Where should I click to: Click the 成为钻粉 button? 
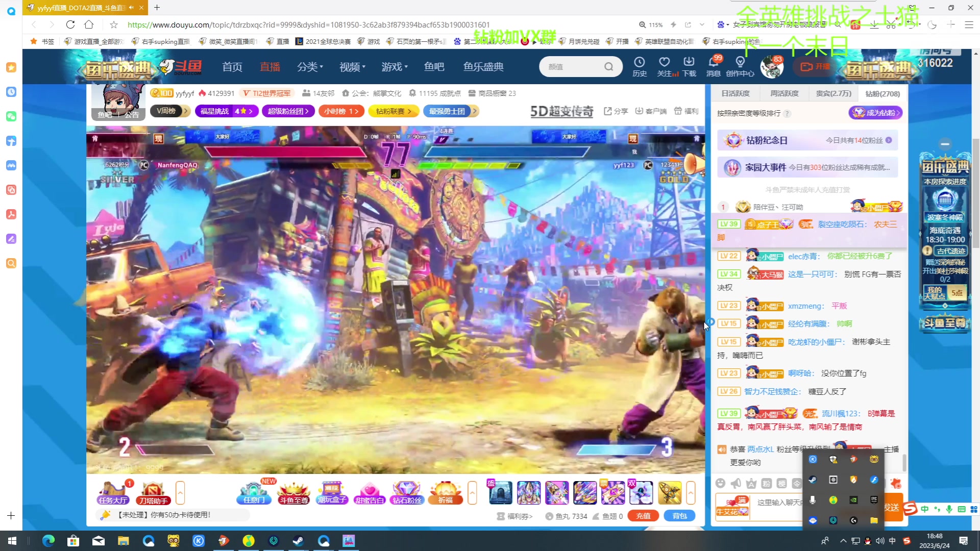tap(875, 113)
